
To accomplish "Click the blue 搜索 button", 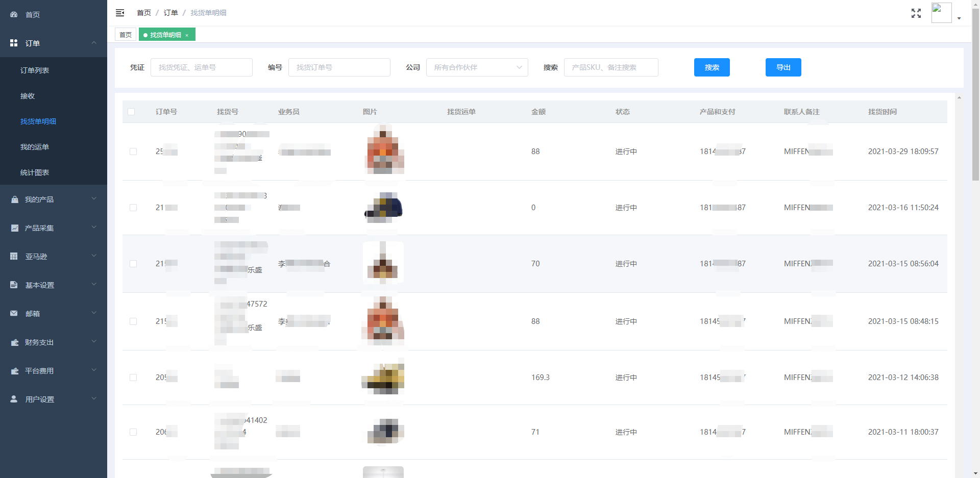I will 712,67.
